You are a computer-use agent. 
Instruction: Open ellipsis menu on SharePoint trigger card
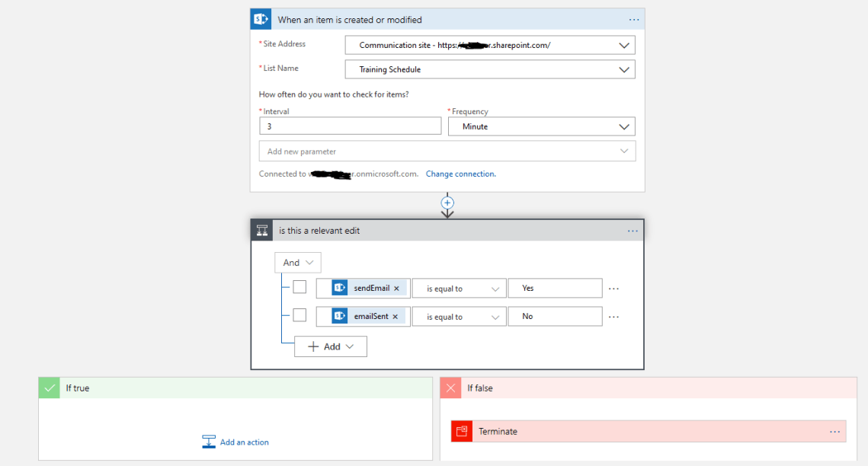(x=633, y=20)
